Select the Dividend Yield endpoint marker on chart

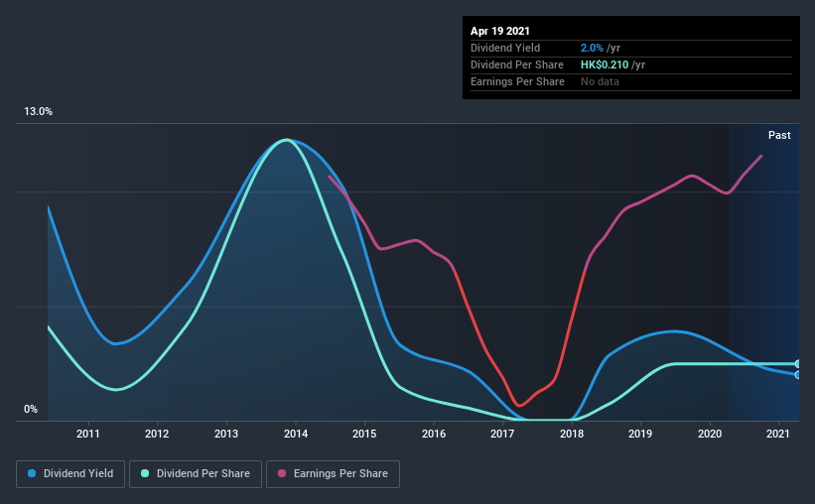[x=797, y=375]
